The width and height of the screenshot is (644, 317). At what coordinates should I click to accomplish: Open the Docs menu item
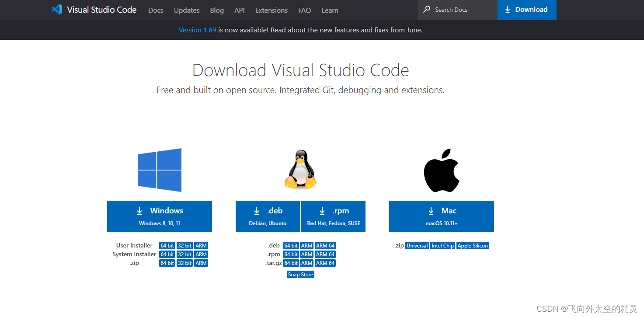pyautogui.click(x=156, y=10)
